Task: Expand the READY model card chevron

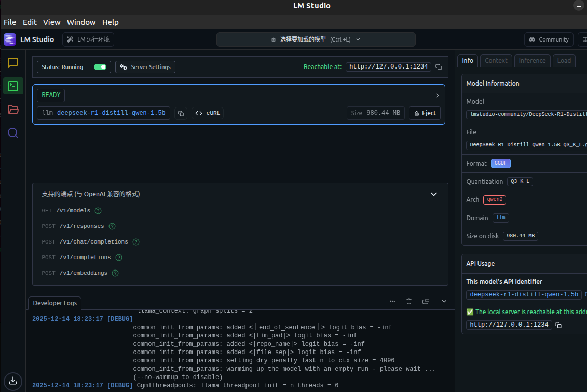Action: (437, 96)
